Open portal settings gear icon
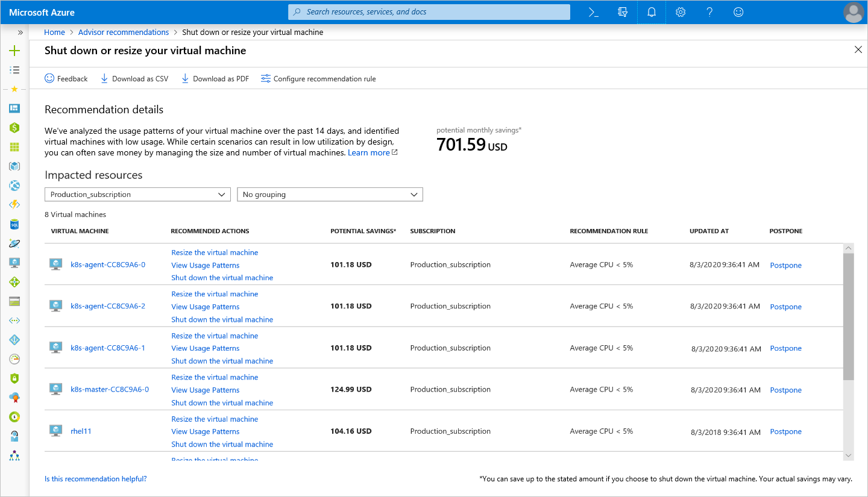The image size is (868, 497). tap(681, 12)
